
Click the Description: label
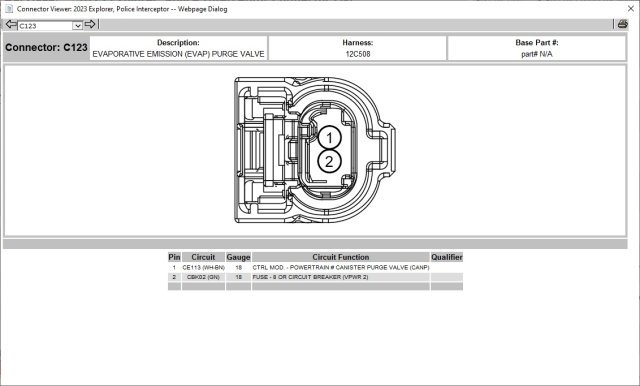point(178,42)
